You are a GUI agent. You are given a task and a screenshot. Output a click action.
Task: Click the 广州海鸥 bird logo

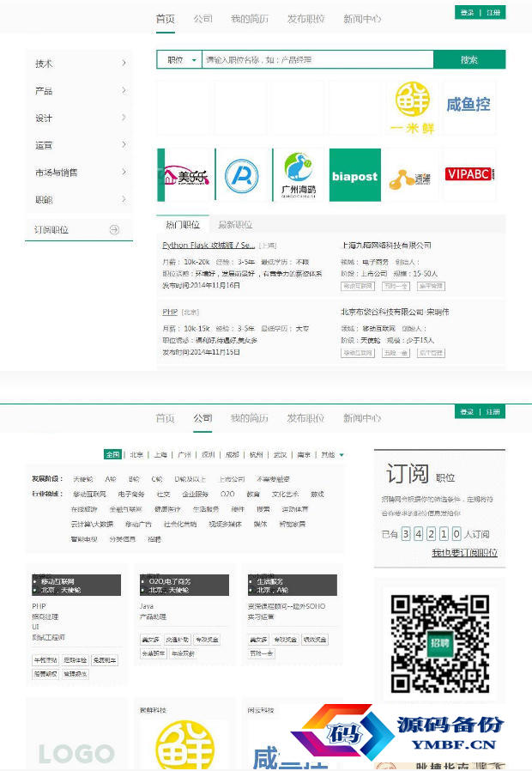click(298, 175)
